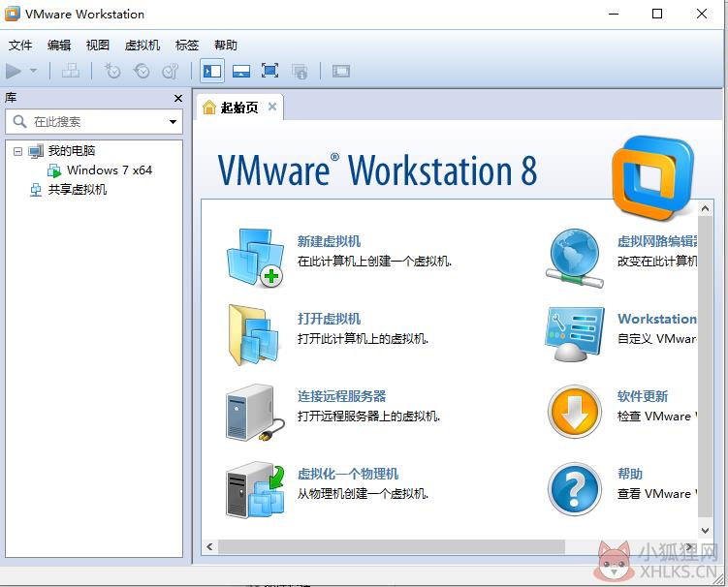Minimize the VMware Workstation window
This screenshot has width=728, height=587.
click(614, 14)
